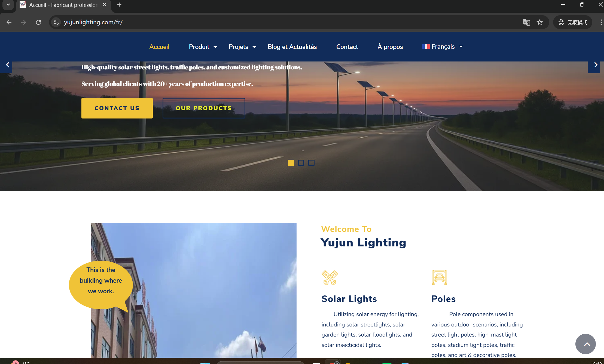Viewport: 604px width, 364px height.
Task: Expand the Projets dropdown menu
Action: click(242, 47)
